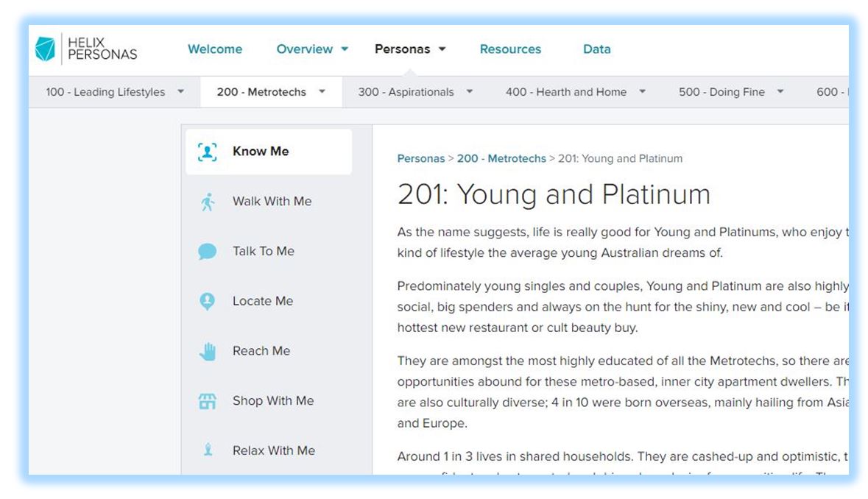Expand the 100 - Leading Lifestyles dropdown arrow
868x499 pixels.
tap(180, 92)
